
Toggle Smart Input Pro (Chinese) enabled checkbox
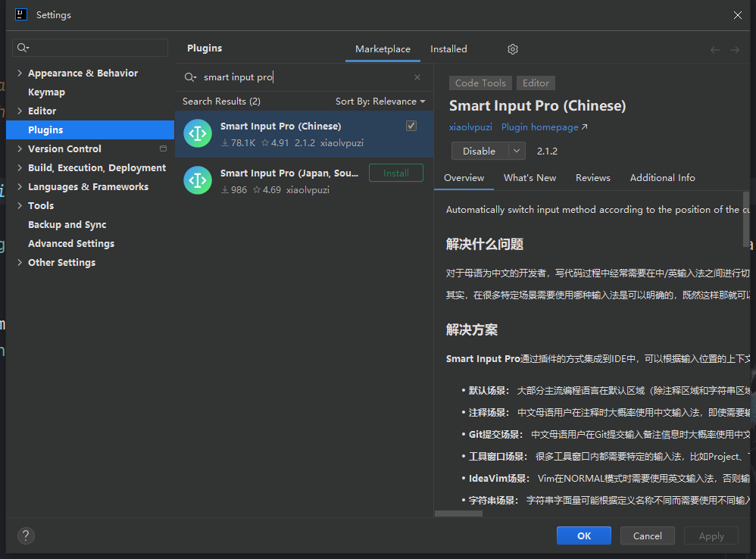411,126
